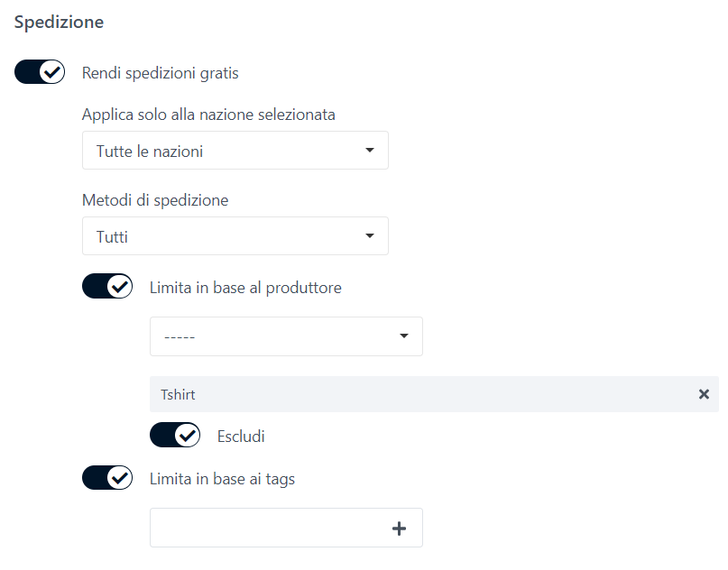Click the Limita in base ai tags label
The width and height of the screenshot is (728, 570).
tap(222, 479)
